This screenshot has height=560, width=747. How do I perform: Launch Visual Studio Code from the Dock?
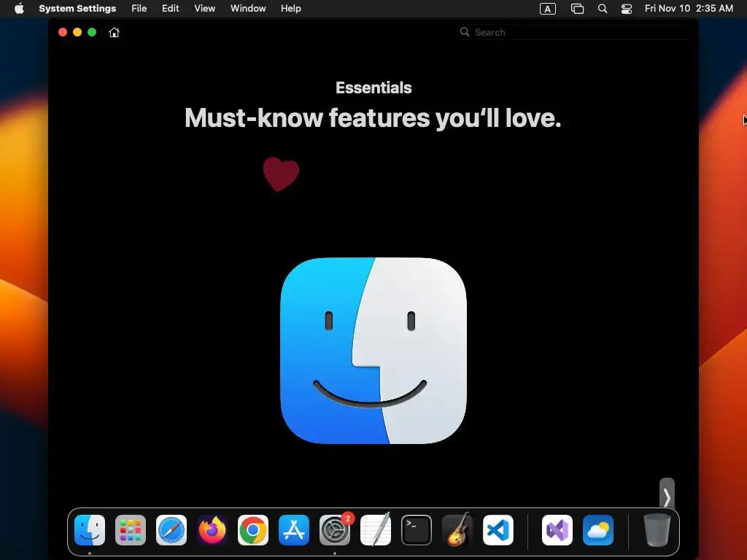point(498,530)
